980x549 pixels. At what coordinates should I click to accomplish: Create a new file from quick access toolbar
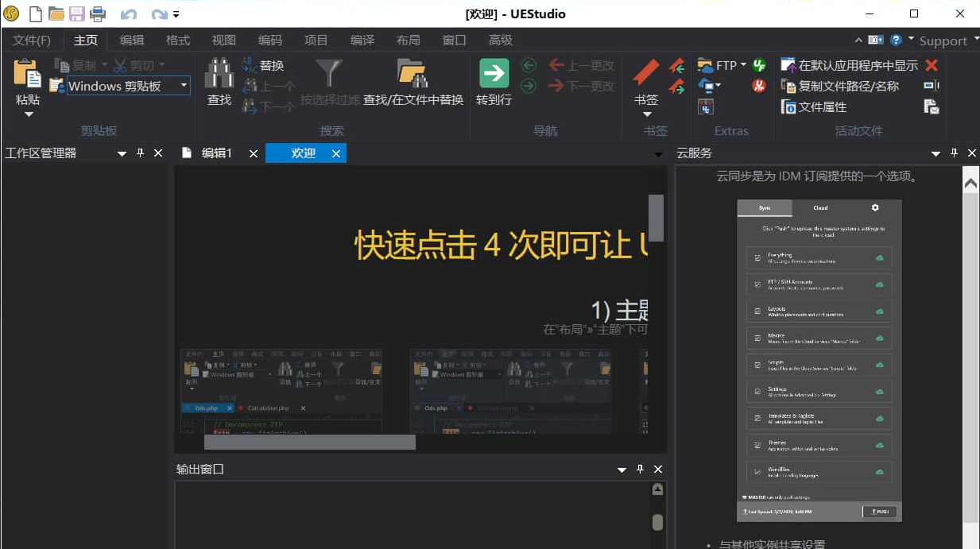(x=36, y=14)
